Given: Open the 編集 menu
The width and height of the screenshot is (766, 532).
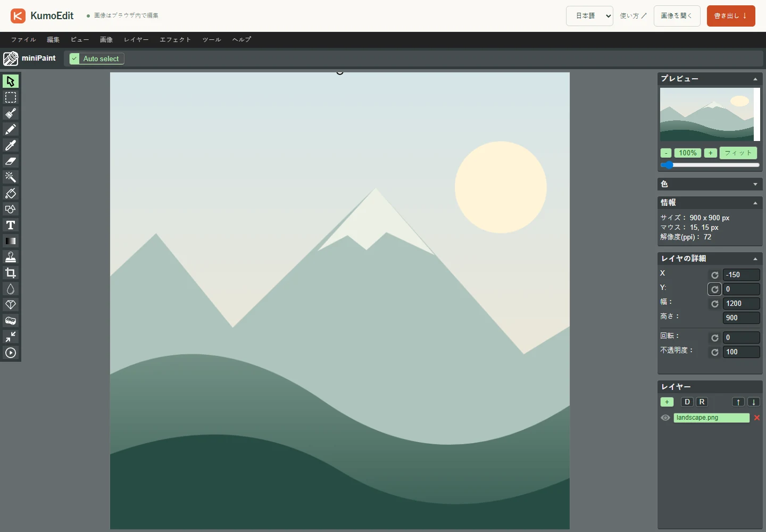Looking at the screenshot, I should coord(53,40).
